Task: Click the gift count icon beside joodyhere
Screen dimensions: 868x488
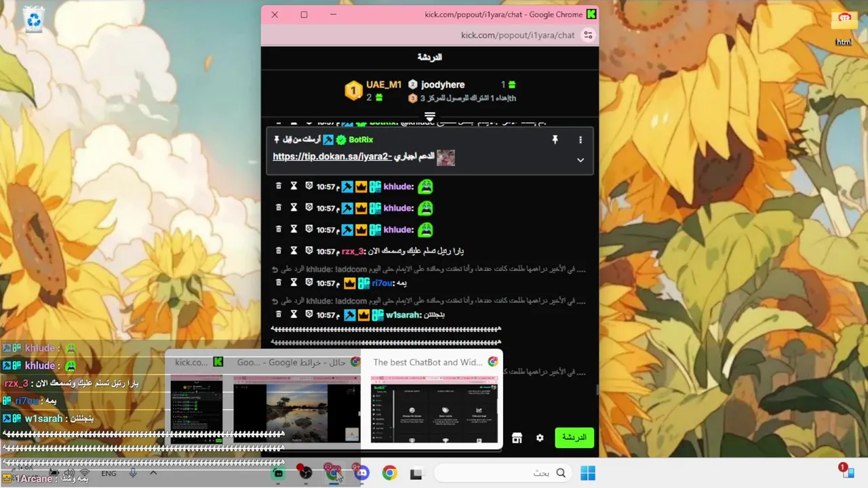Action: coord(512,85)
